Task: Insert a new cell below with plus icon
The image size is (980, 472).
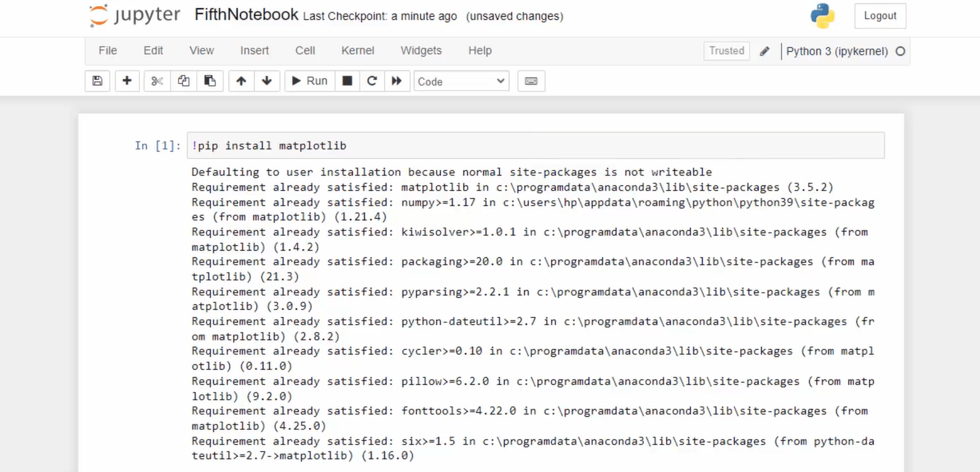Action: point(127,81)
